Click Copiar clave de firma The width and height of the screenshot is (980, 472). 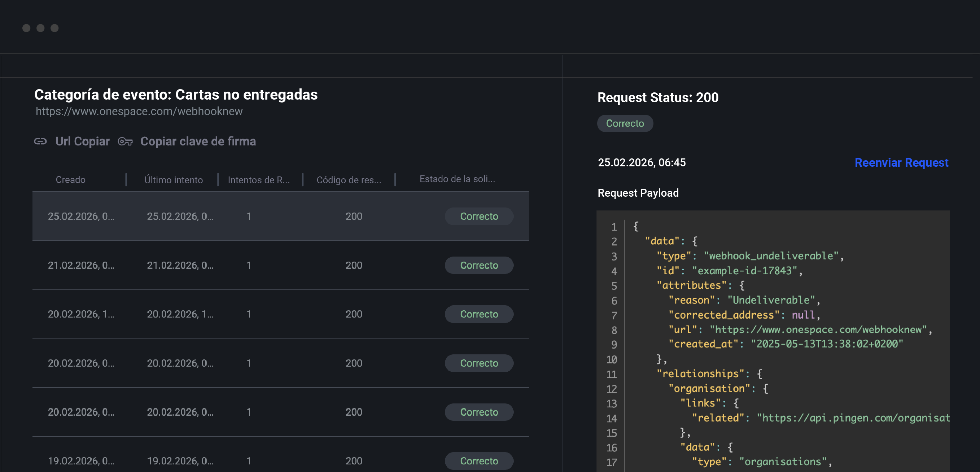tap(198, 141)
